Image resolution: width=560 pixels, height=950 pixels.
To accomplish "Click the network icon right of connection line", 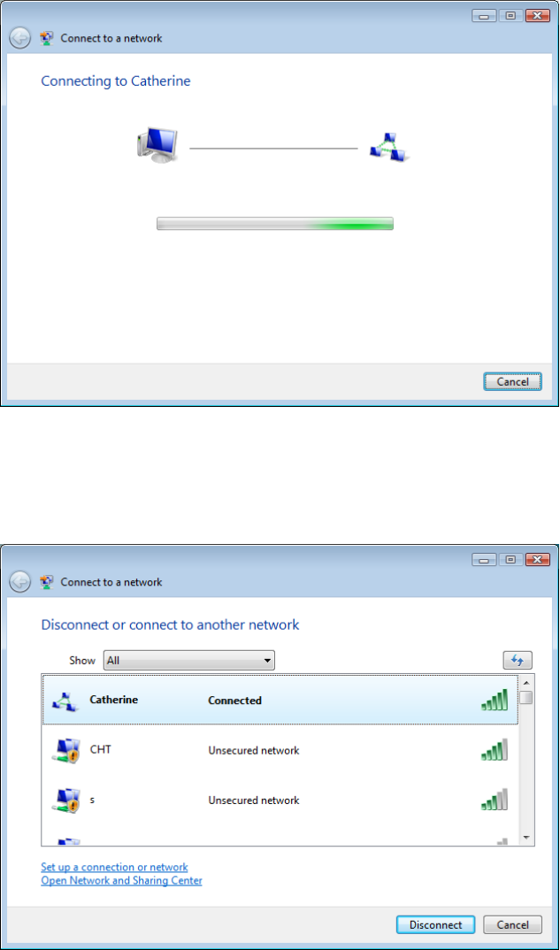I will coord(389,149).
